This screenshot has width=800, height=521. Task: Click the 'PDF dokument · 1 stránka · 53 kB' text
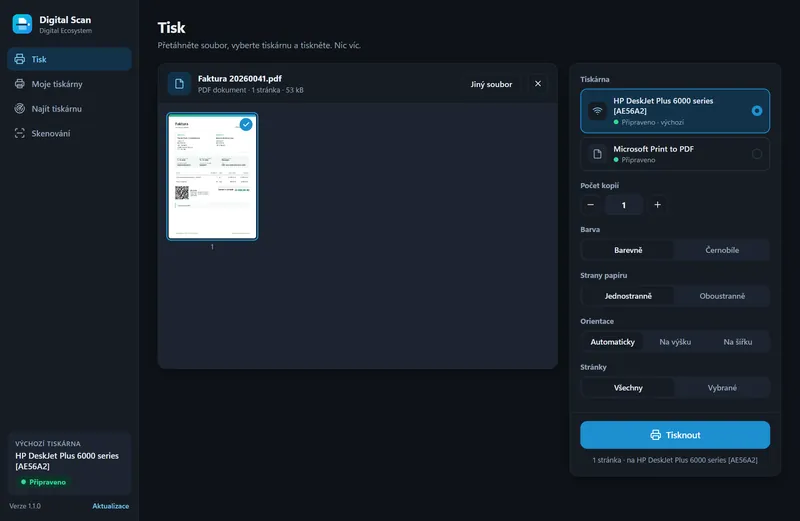(x=251, y=90)
